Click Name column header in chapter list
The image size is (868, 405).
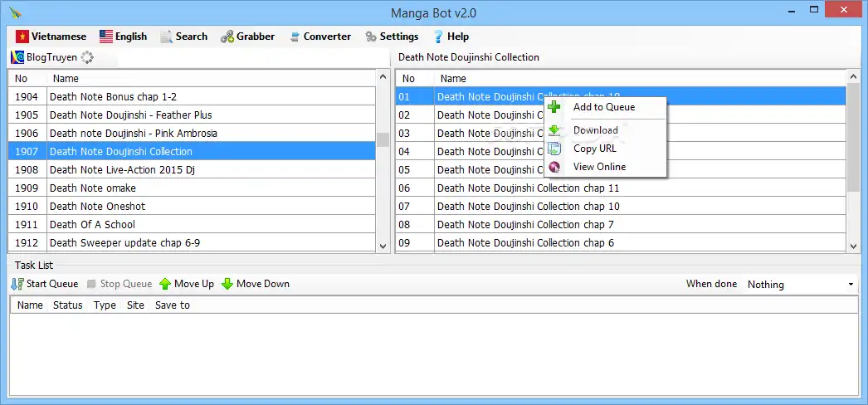pyautogui.click(x=640, y=79)
